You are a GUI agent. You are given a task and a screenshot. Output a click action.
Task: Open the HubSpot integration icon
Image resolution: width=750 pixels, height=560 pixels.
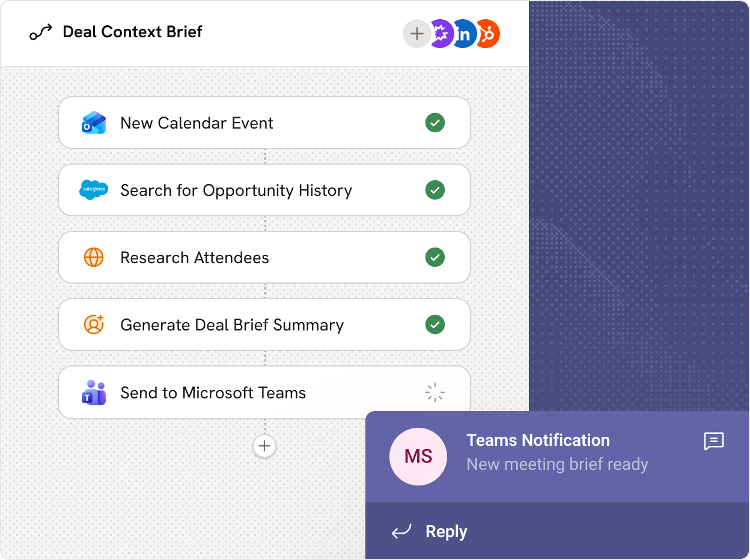point(487,34)
